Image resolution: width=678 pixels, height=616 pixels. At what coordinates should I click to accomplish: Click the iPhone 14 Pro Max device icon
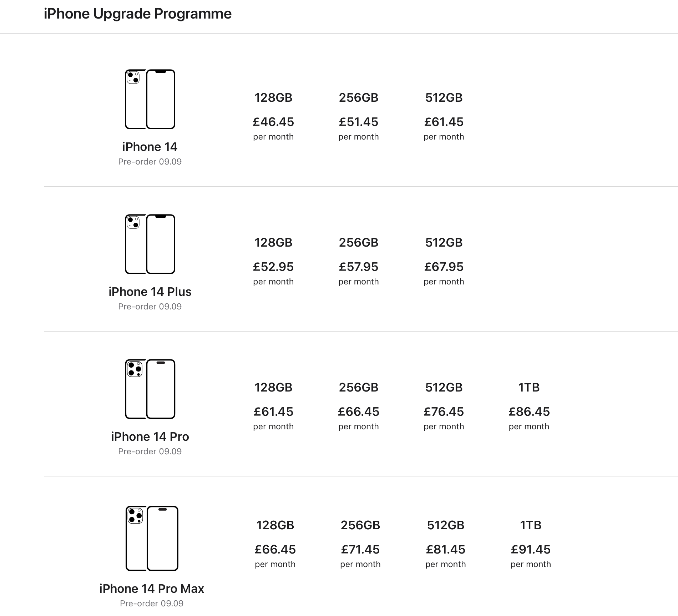(152, 539)
